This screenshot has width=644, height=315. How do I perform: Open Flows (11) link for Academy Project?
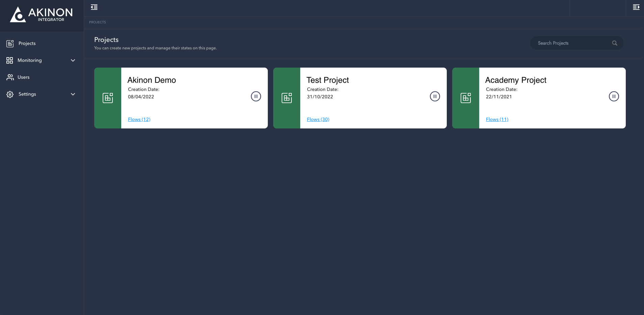pos(497,119)
